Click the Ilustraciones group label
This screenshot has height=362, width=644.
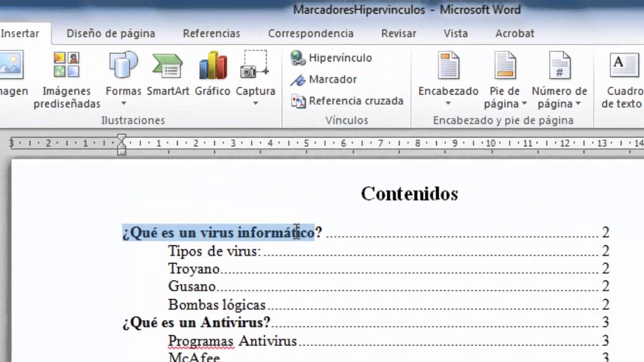click(133, 121)
